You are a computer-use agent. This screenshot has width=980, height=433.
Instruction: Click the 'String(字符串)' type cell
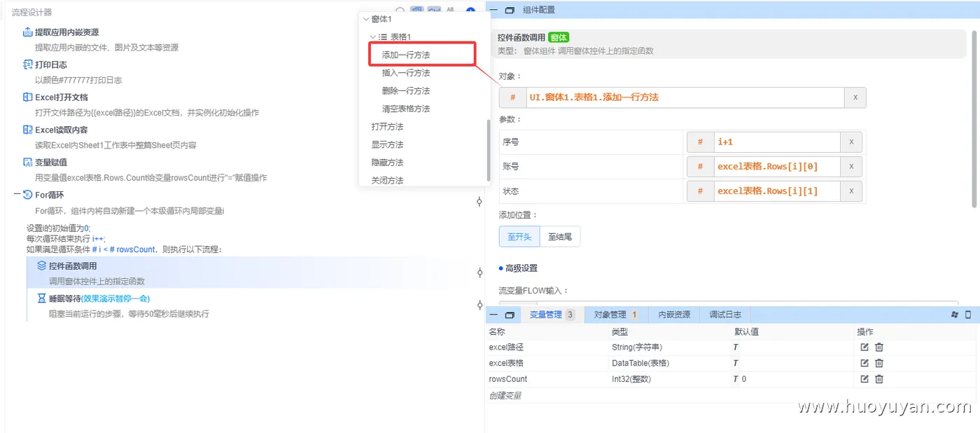(637, 347)
